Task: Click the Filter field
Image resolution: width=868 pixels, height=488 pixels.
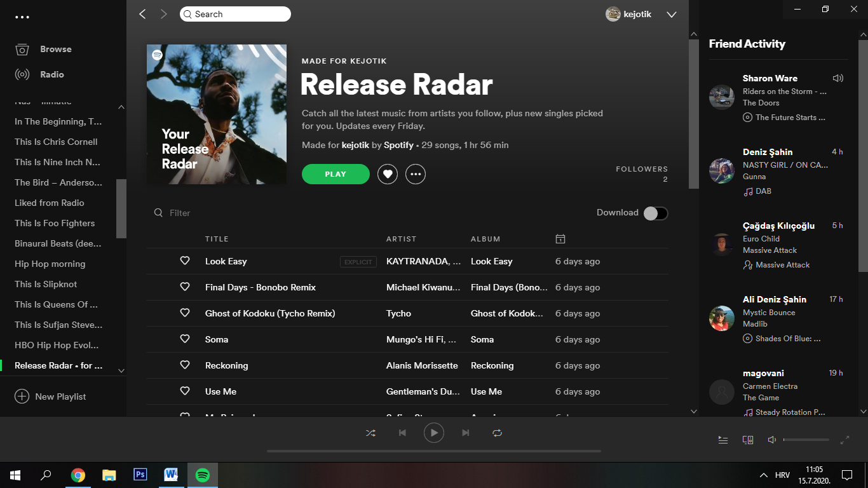Action: click(180, 213)
